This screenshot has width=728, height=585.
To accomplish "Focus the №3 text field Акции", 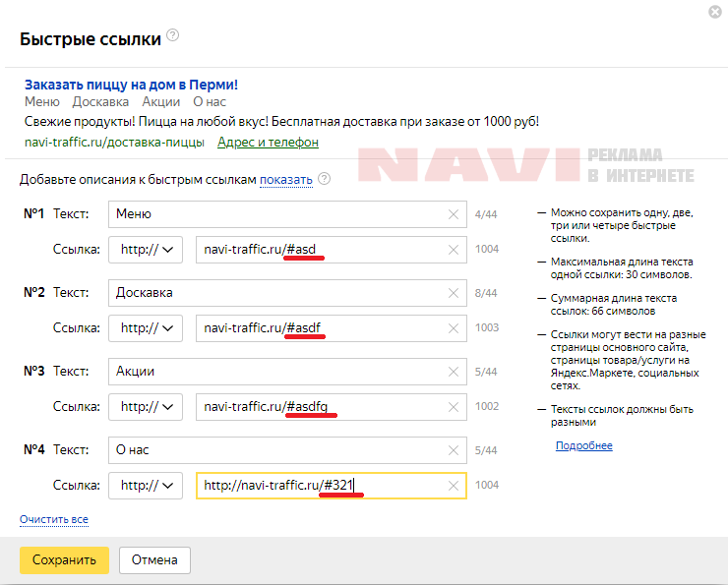I will click(287, 371).
